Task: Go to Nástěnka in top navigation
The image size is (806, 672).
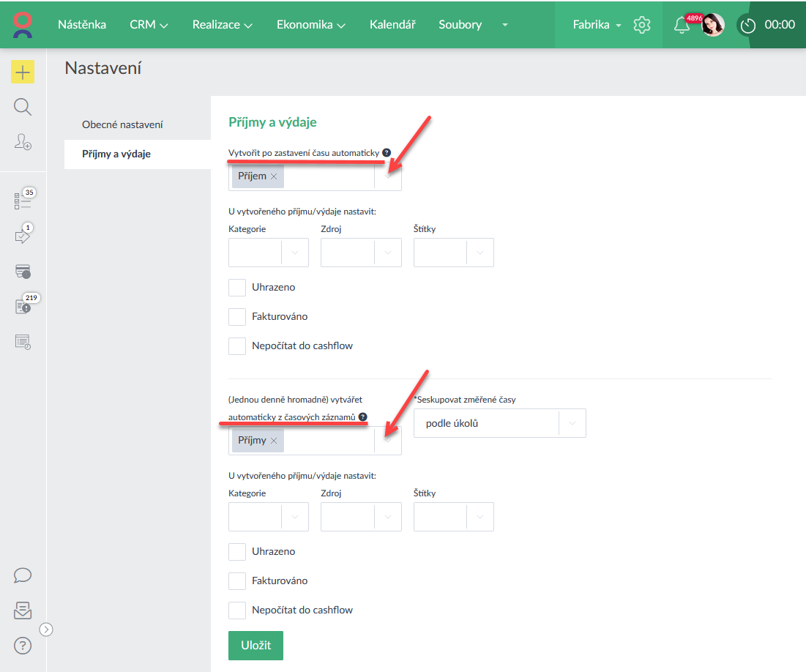Action: click(x=82, y=25)
